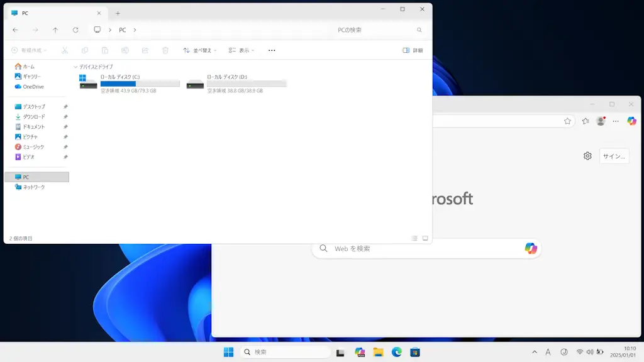Open the 並べ替え sort dropdown

coord(200,50)
